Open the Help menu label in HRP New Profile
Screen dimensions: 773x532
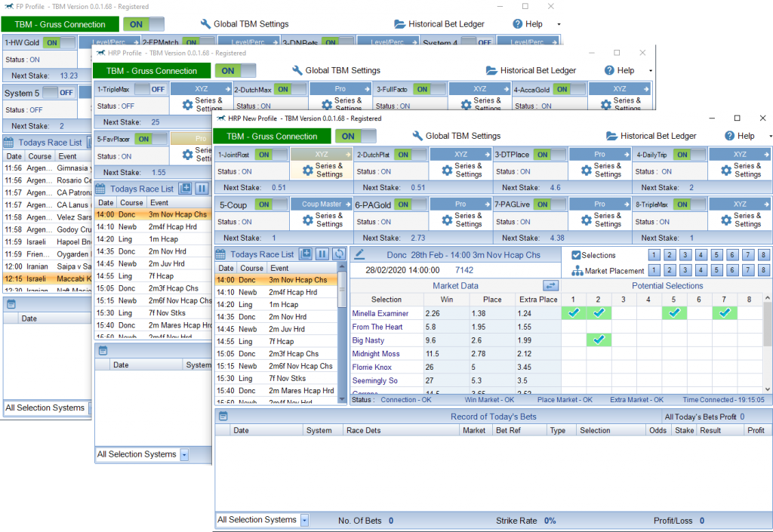pos(746,136)
